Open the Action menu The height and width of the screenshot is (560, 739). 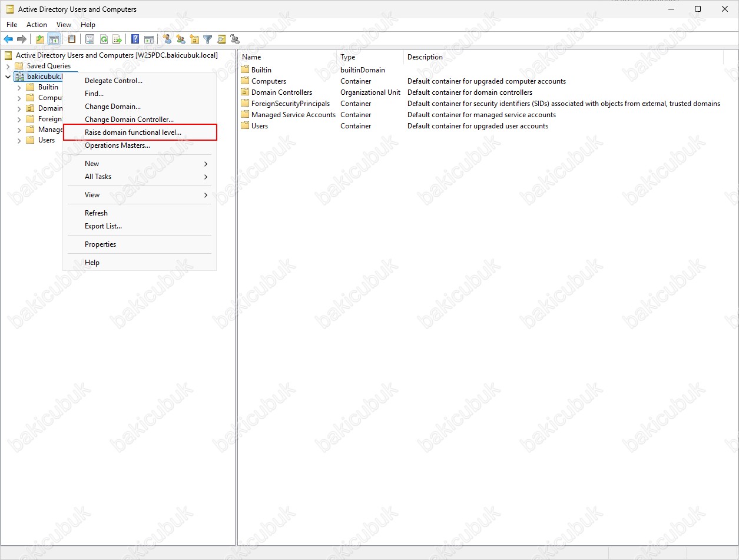pos(37,25)
